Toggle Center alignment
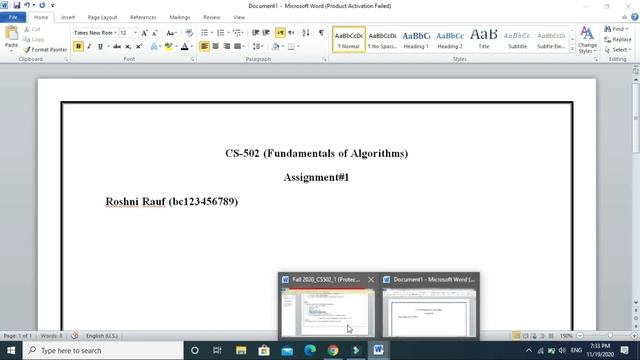640x360 pixels. [216, 46]
